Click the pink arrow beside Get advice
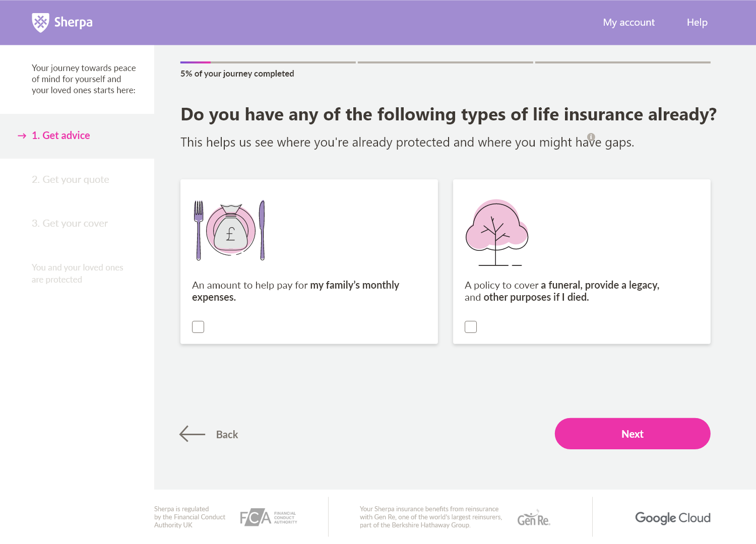The width and height of the screenshot is (756, 544). pos(22,136)
